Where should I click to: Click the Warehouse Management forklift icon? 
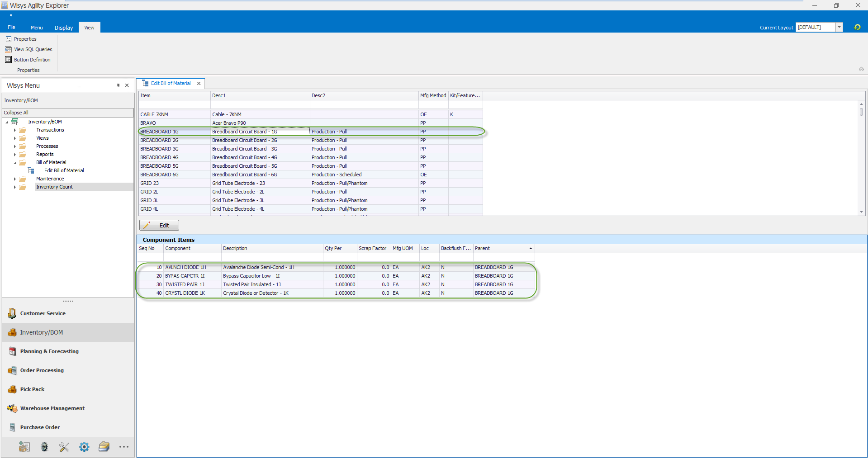tap(12, 408)
